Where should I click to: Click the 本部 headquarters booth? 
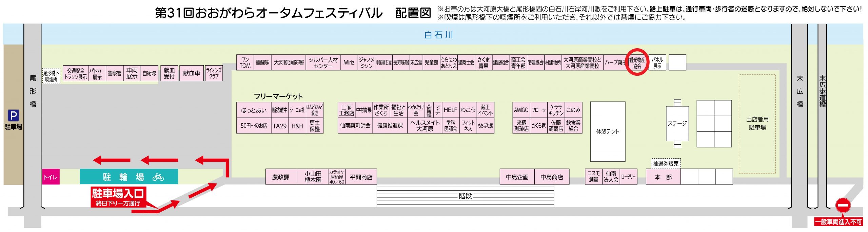click(663, 177)
